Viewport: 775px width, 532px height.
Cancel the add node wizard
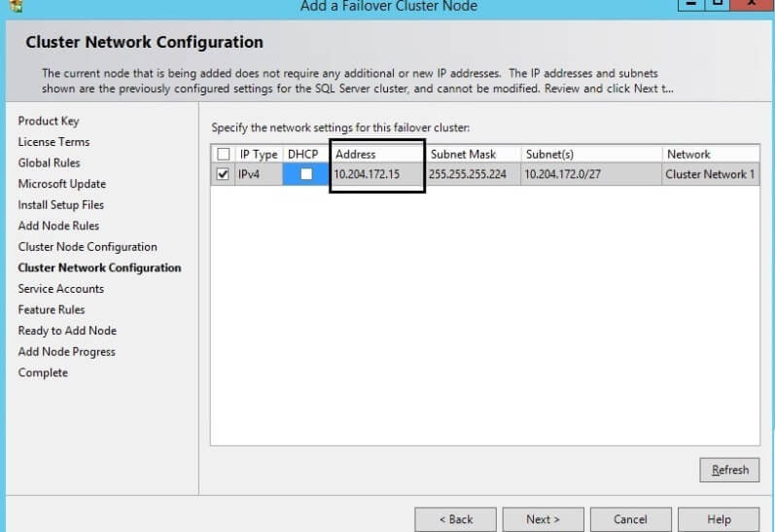coord(631,519)
